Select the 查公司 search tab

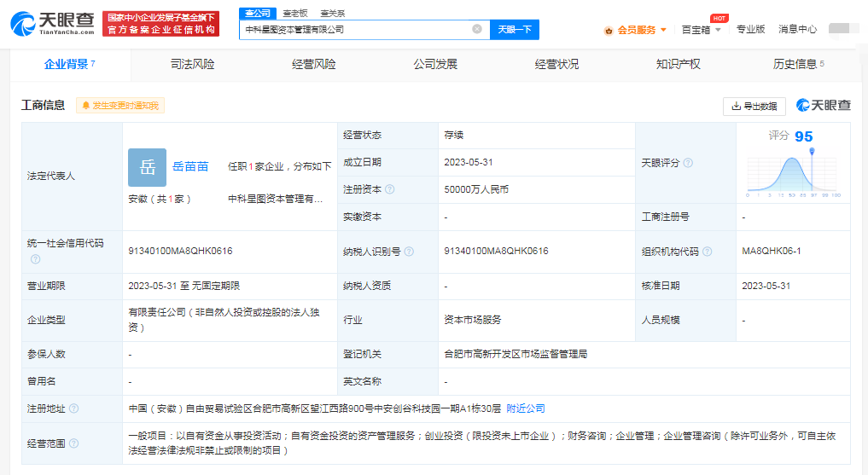(x=258, y=14)
